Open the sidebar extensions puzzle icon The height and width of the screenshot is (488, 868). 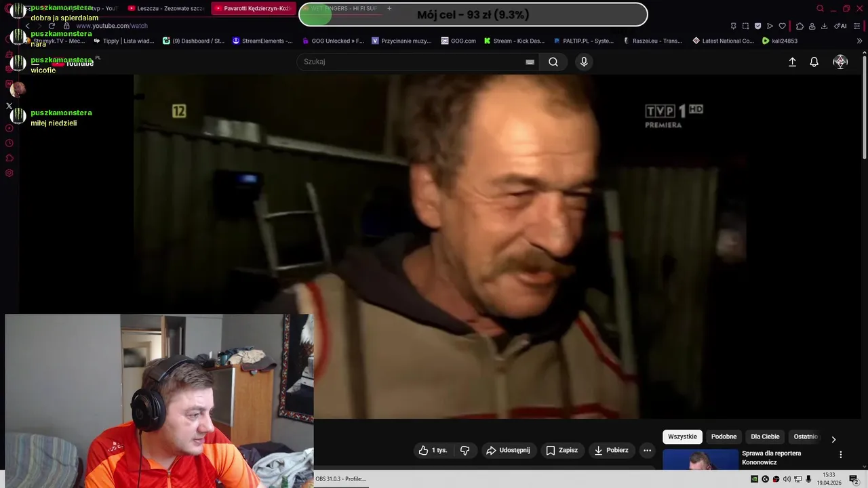(9, 158)
